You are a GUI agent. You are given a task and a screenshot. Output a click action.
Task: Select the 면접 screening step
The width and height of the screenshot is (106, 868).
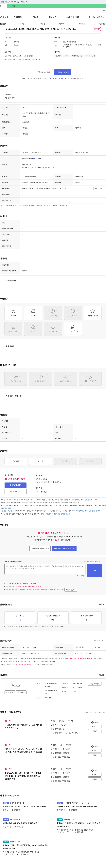41,461
